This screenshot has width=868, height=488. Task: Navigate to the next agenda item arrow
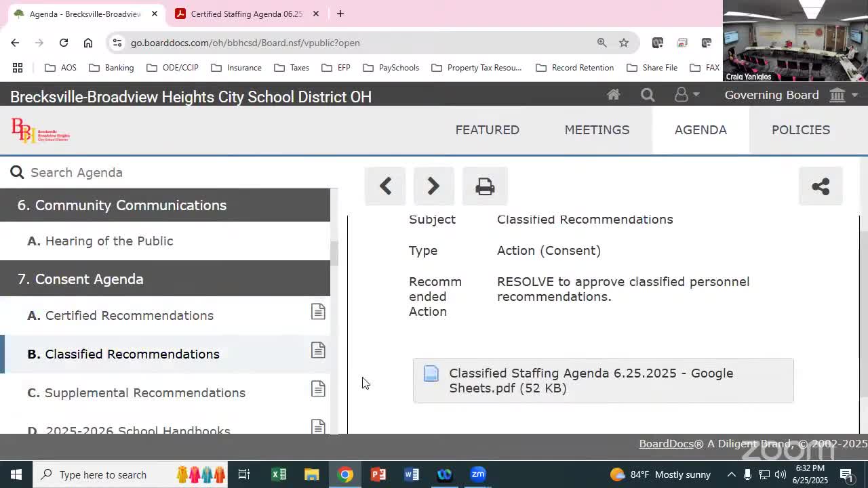[x=433, y=186]
